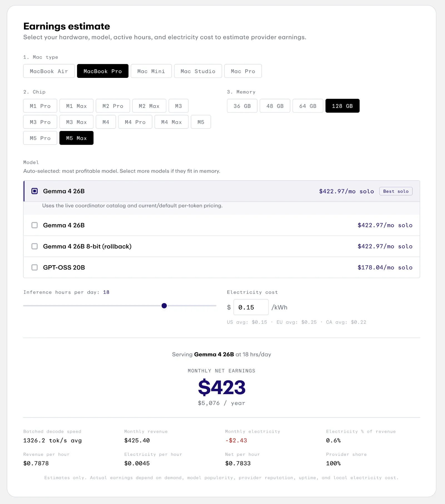The width and height of the screenshot is (445, 504).
Task: Choose Mac Mini as the Mac type
Action: (x=151, y=71)
